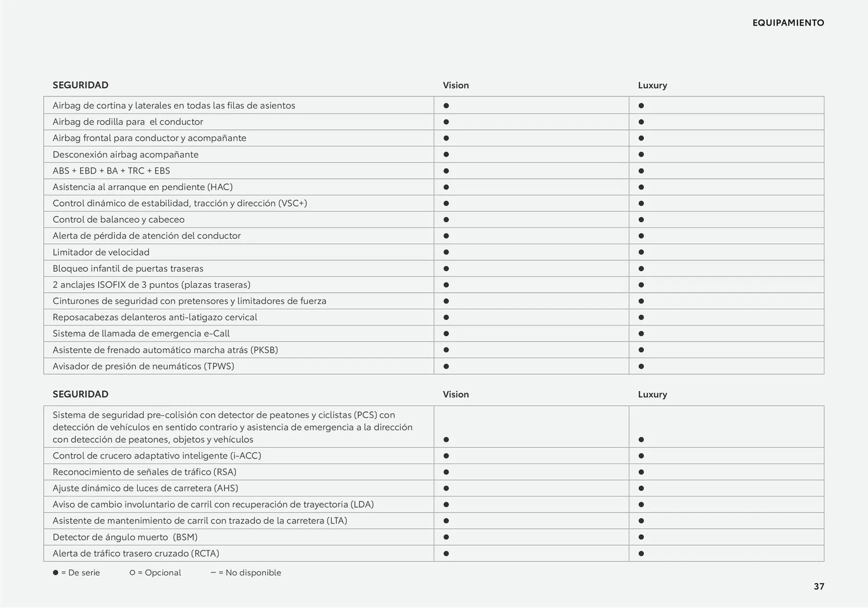Click the first Vision column header

coord(456,85)
